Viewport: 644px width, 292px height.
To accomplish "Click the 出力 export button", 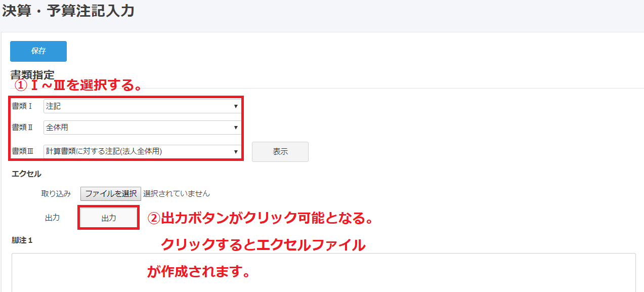I will coord(109,218).
